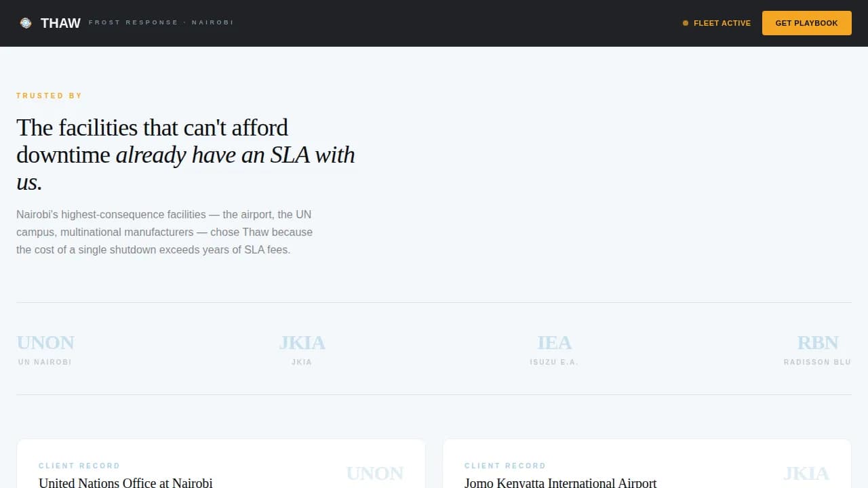Click the Fleet Active status label

(722, 23)
